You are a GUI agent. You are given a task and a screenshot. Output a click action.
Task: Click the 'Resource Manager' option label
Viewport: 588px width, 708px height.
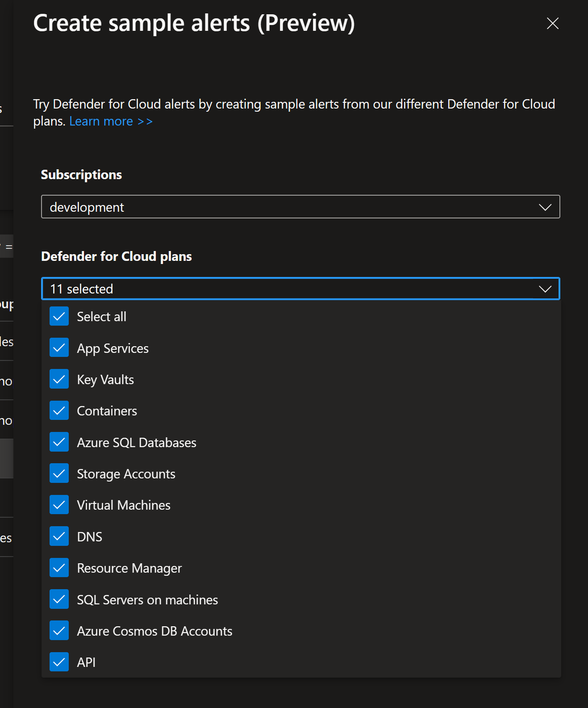coord(129,569)
